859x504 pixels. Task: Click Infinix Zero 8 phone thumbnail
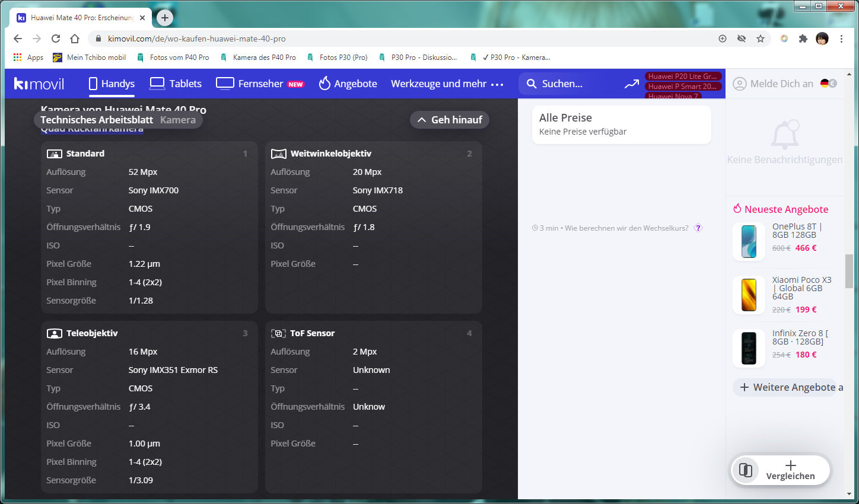pos(749,348)
